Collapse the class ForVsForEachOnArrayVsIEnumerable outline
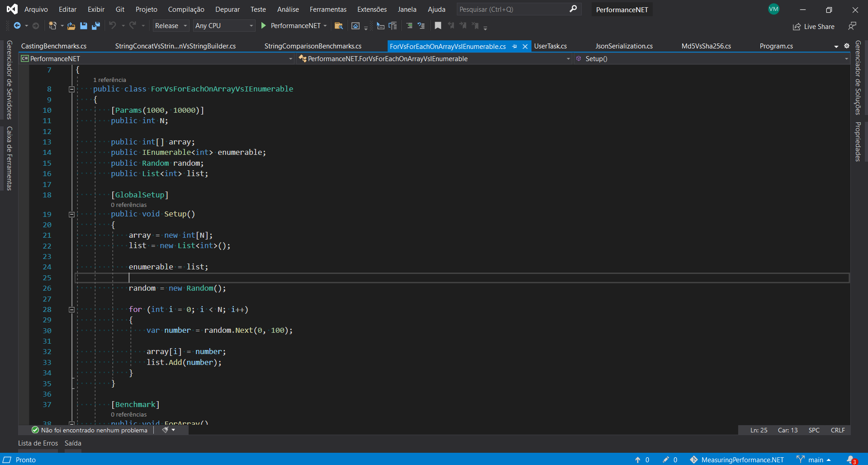This screenshot has width=868, height=465. coord(71,89)
